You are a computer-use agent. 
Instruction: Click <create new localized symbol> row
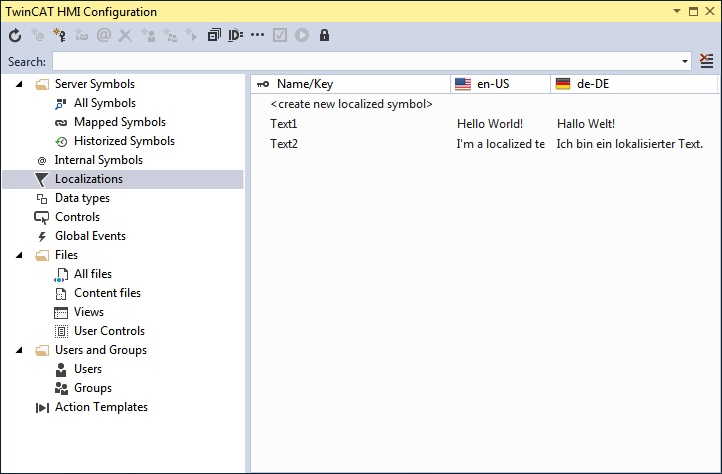pos(351,104)
